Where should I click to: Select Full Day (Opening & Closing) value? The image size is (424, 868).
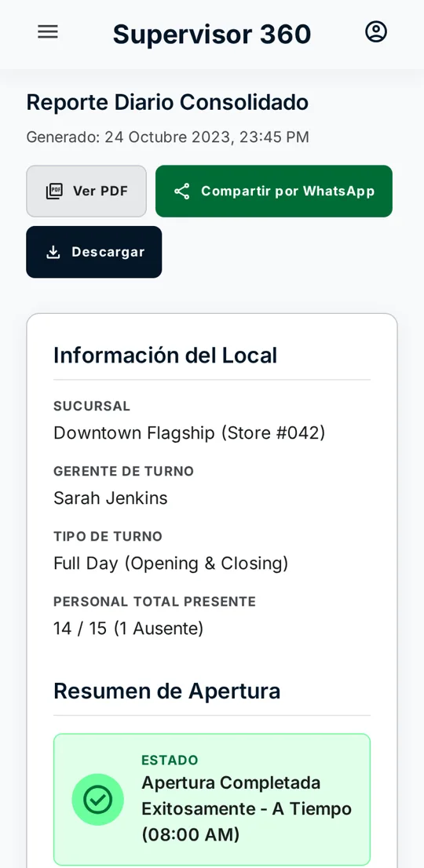(171, 563)
